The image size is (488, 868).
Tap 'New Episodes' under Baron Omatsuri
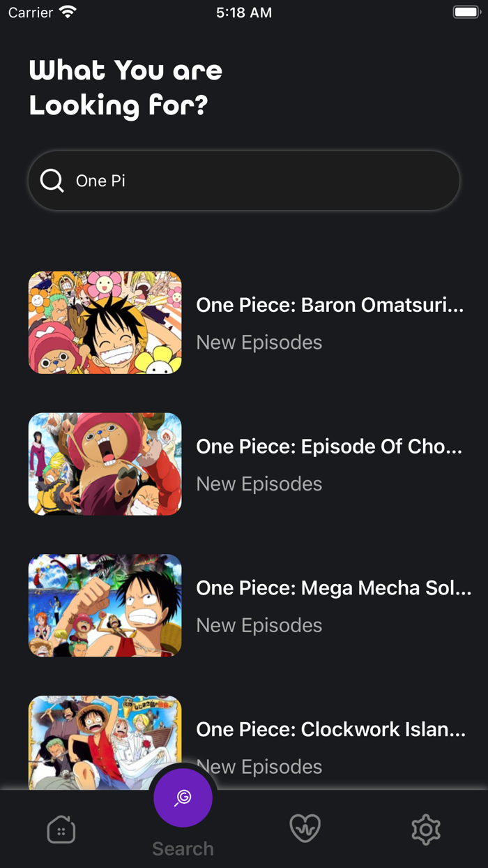259,342
